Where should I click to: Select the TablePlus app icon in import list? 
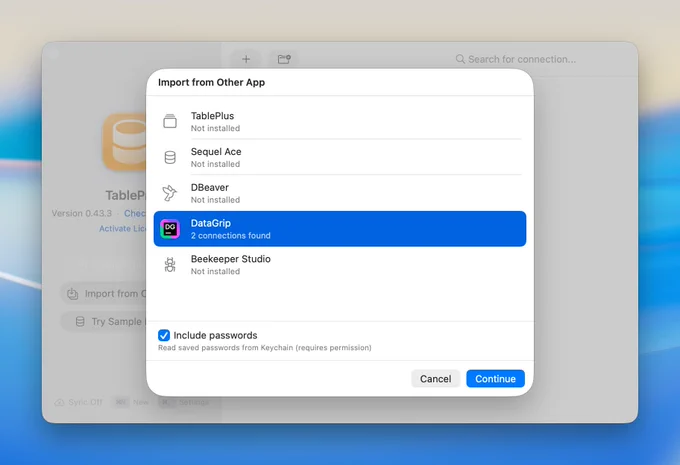pos(170,121)
